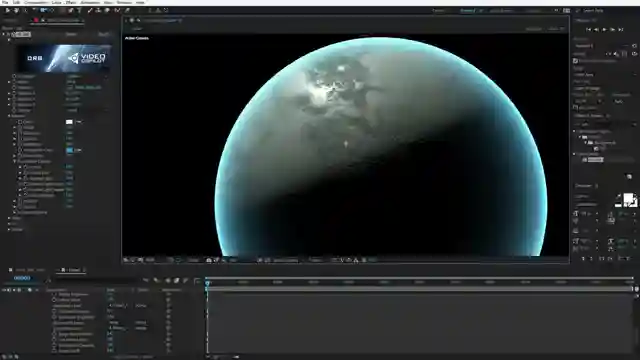This screenshot has width=640, height=360.
Task: Open the File menu
Action: (x=5, y=2)
